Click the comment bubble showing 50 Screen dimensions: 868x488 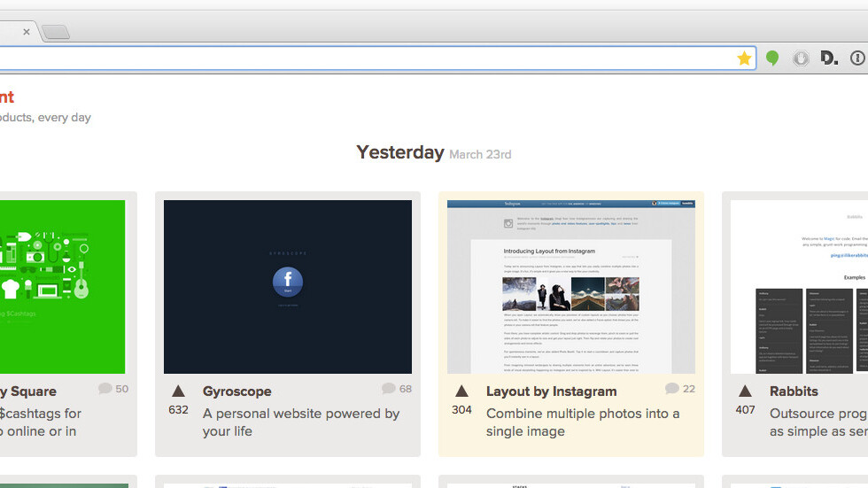[x=105, y=389]
